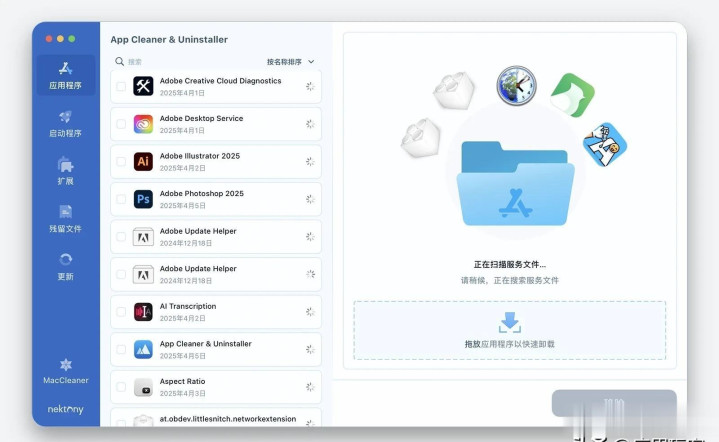This screenshot has height=442, width=719.
Task: Click the App Cleaner & Uninstaller list icon
Action: point(143,349)
